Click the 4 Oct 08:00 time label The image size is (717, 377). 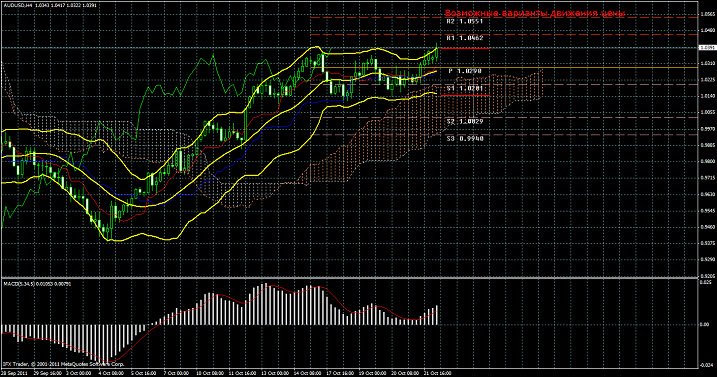(111, 373)
